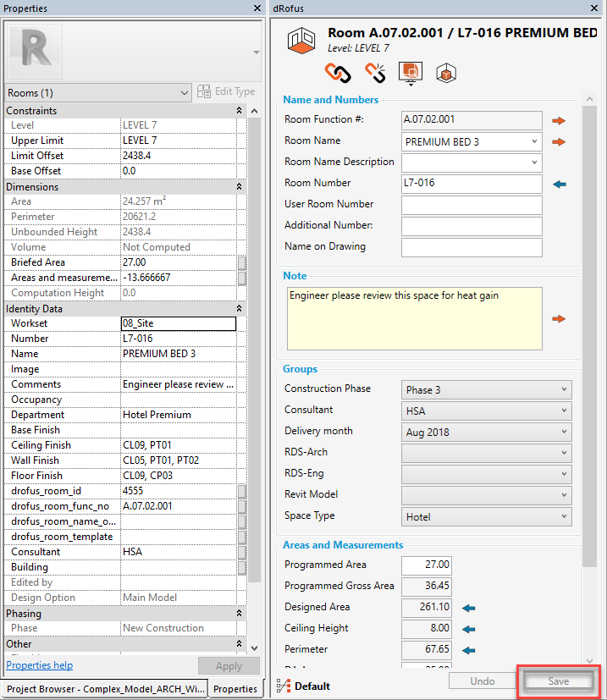Click the orange arrow next to Note
Image resolution: width=607 pixels, height=700 pixels.
point(559,319)
